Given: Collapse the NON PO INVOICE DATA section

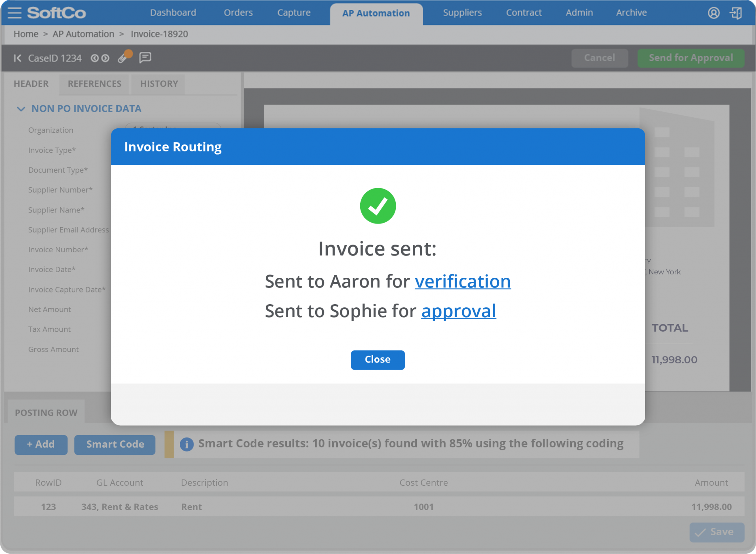Looking at the screenshot, I should coord(21,108).
